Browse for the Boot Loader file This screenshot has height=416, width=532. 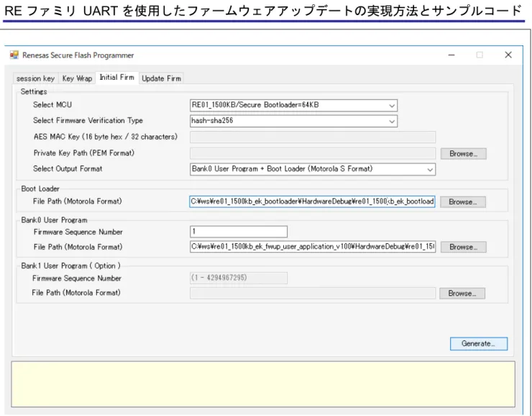coord(463,202)
